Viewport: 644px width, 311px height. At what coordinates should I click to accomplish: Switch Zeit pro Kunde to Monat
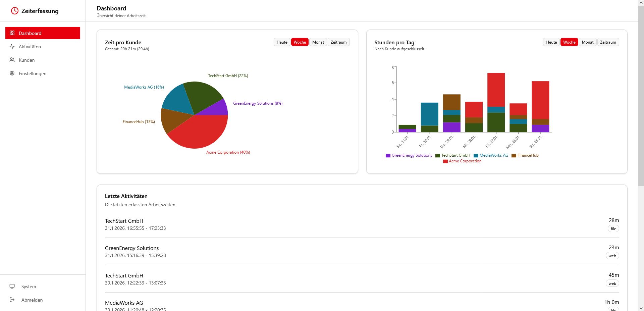pyautogui.click(x=318, y=42)
